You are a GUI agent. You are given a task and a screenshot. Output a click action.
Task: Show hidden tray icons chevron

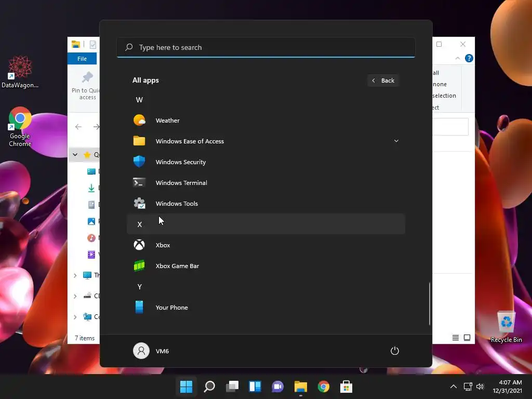[x=453, y=387]
